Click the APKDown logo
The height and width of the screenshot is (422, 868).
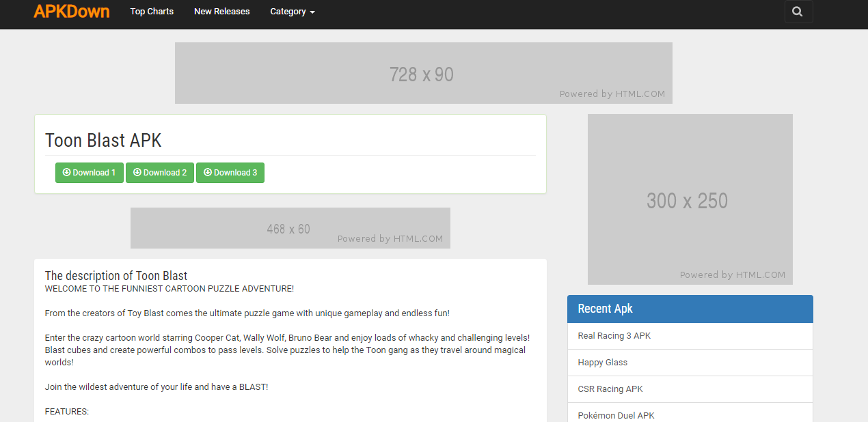tap(72, 11)
